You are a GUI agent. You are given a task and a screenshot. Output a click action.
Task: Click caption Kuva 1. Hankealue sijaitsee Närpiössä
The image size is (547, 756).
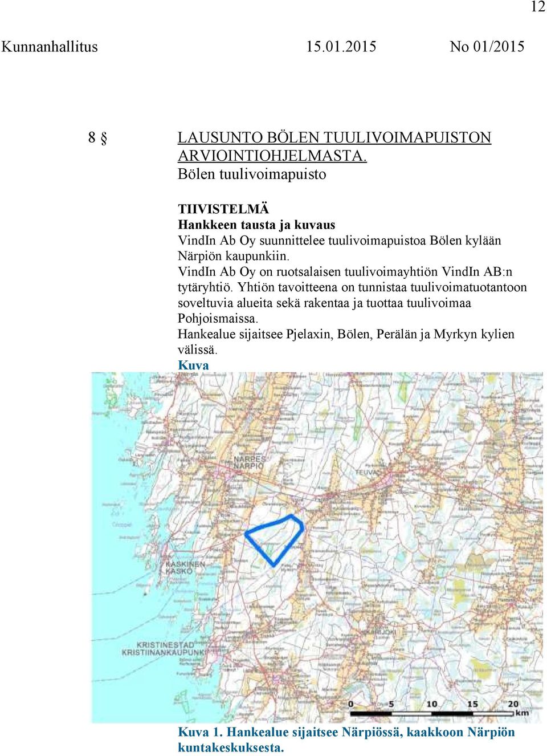pyautogui.click(x=346, y=732)
